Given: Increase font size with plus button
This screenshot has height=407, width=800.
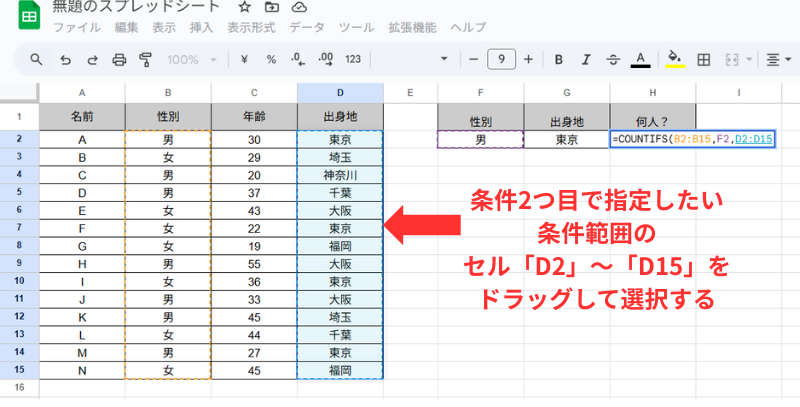Looking at the screenshot, I should click(x=529, y=60).
